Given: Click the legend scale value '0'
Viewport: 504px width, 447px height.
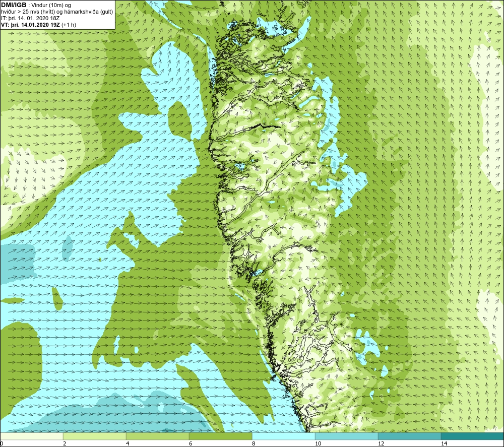Looking at the screenshot, I should click(x=2, y=443).
